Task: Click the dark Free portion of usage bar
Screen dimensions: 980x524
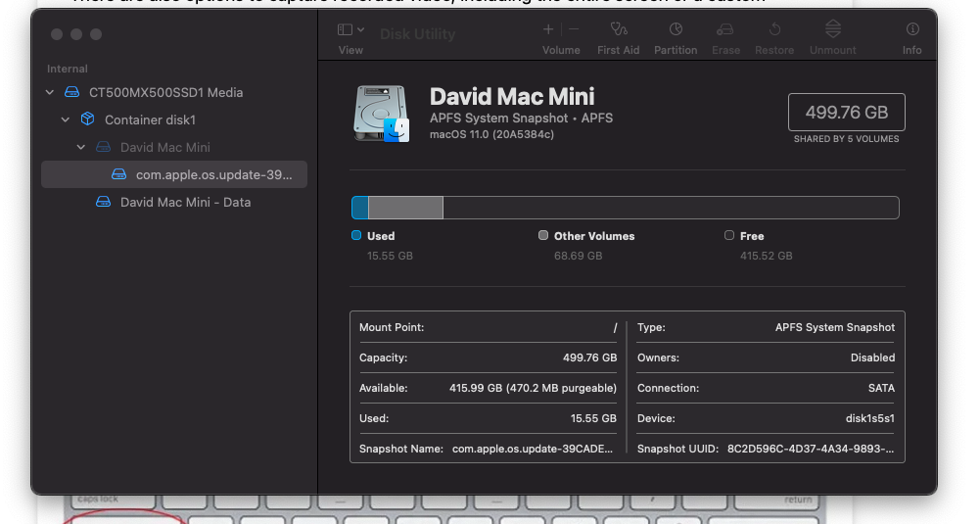Action: pos(671,208)
